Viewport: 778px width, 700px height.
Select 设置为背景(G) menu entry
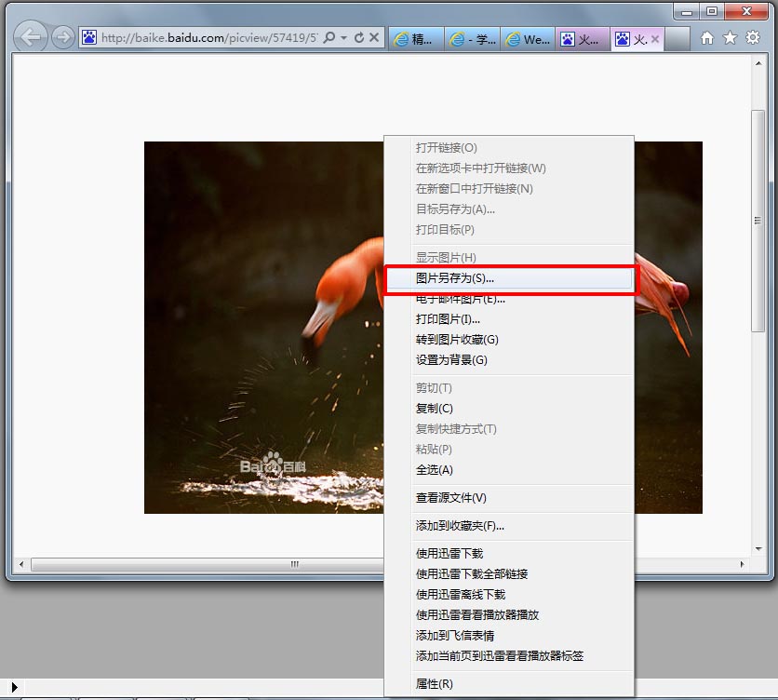451,360
